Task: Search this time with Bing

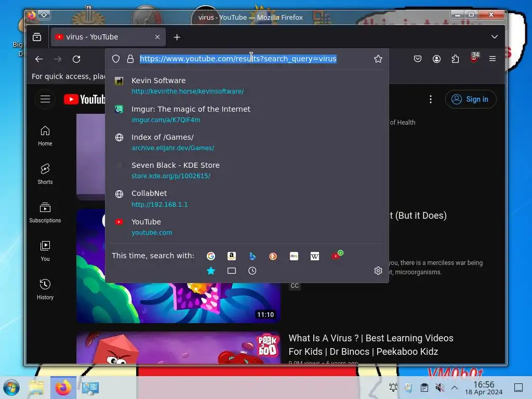Action: pyautogui.click(x=252, y=256)
